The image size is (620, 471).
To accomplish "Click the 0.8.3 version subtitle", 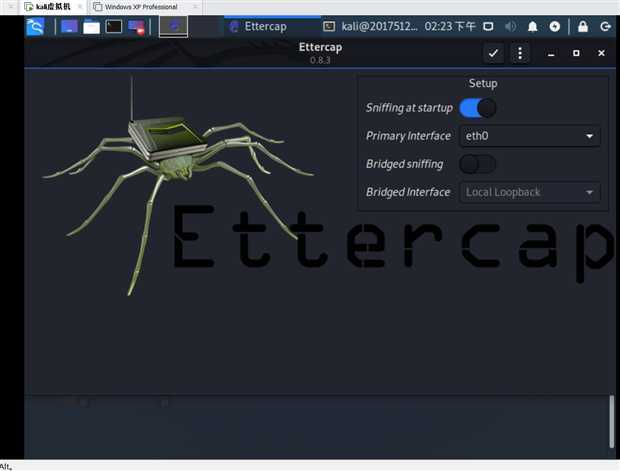I will pyautogui.click(x=320, y=60).
